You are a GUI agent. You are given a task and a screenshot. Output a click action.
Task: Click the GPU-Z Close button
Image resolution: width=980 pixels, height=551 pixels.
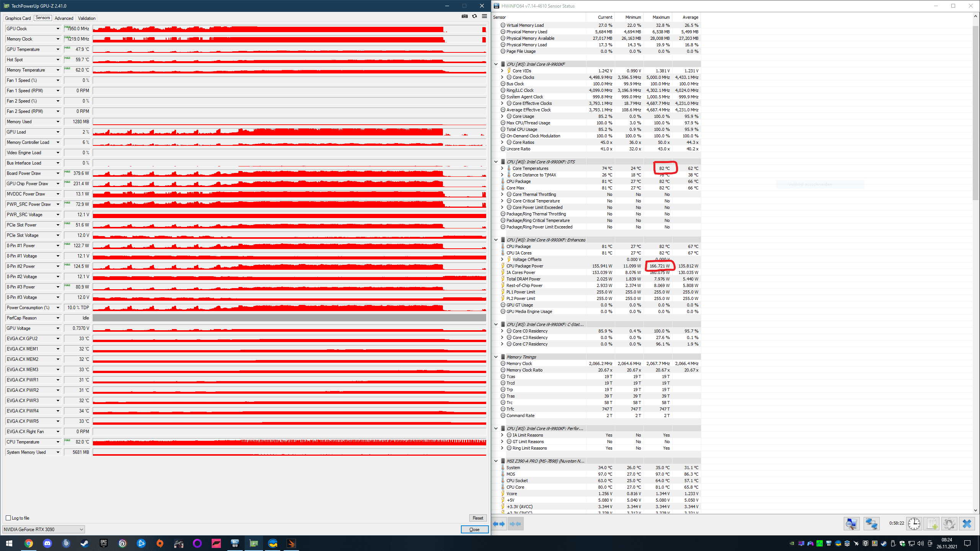click(x=474, y=530)
